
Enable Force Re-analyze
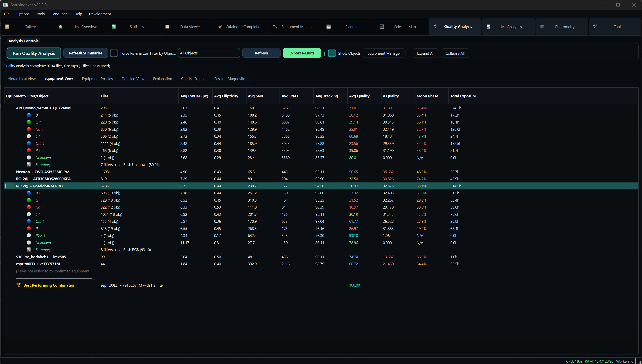[x=114, y=53]
